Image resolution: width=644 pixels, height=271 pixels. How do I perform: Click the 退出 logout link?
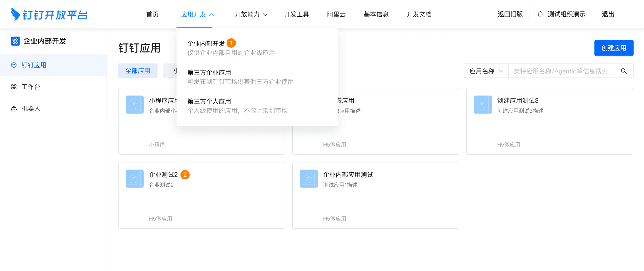click(608, 14)
